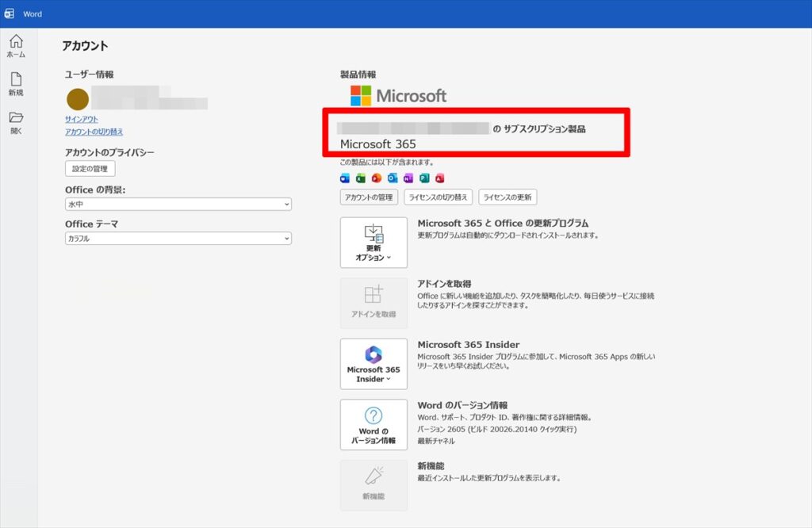Viewport: 812px width, 528px height.
Task: Click the アドインを取得 add-in tile
Action: [373, 303]
